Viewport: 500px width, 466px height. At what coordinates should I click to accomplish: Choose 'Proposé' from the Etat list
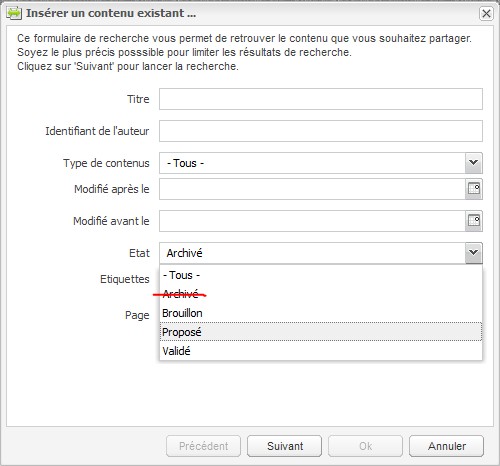click(x=321, y=332)
